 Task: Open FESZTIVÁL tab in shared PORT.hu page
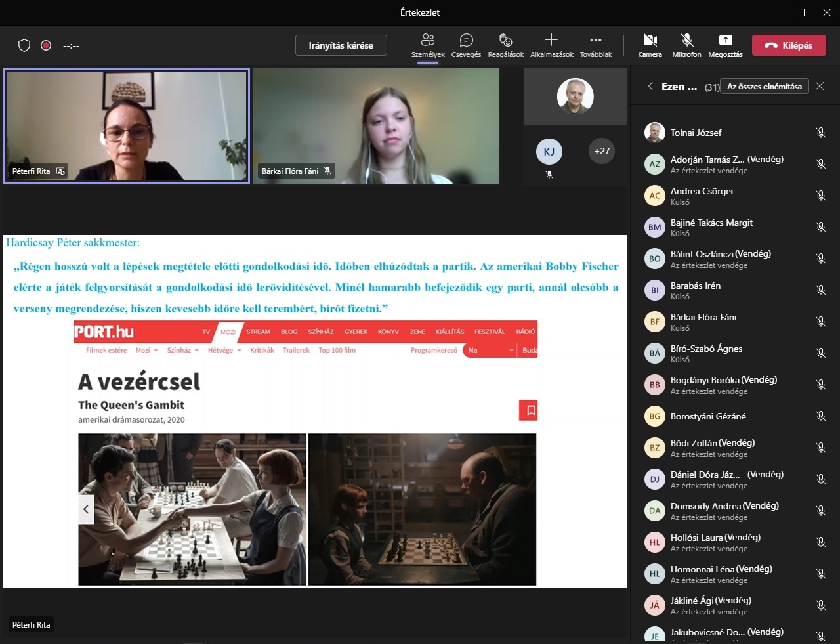pos(490,332)
